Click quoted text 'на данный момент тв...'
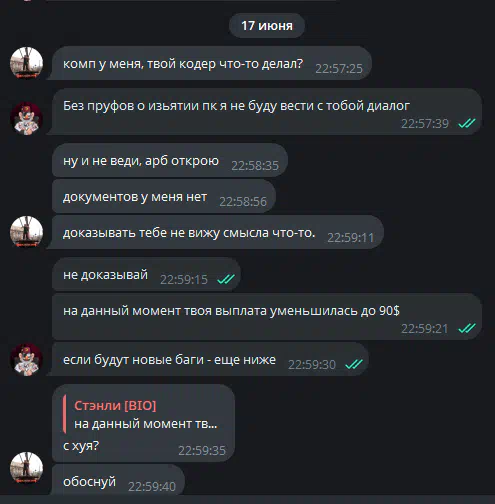Image resolution: width=495 pixels, height=504 pixels. click(146, 424)
